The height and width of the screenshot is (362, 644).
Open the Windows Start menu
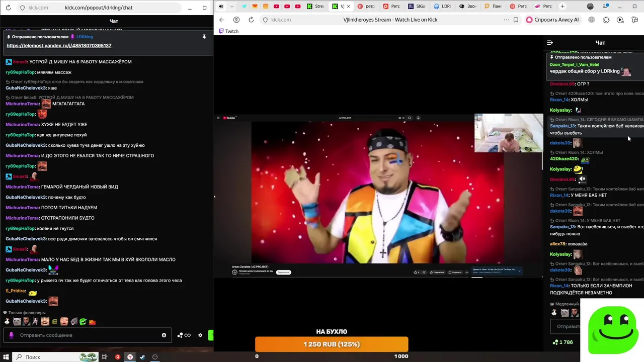click(x=6, y=357)
